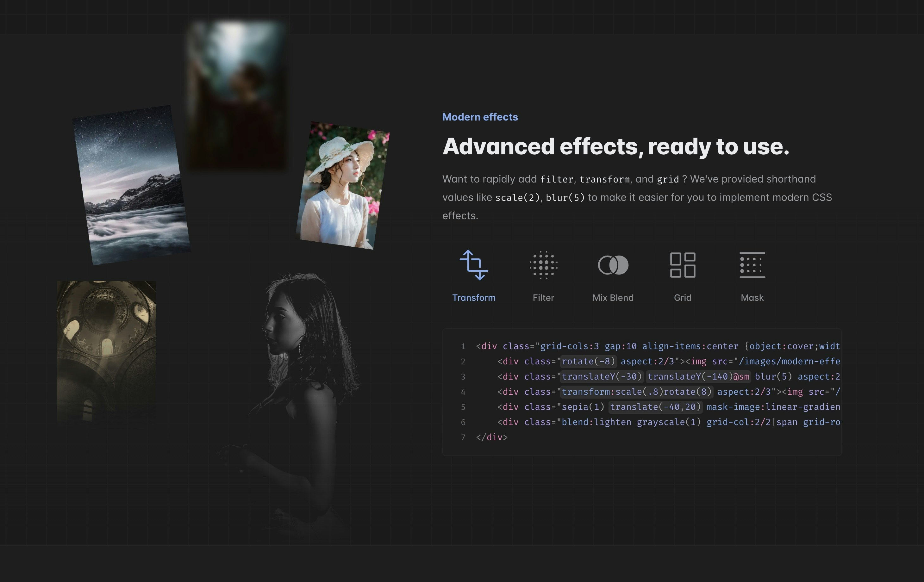Switch to the Grid tab label
The width and height of the screenshot is (924, 582).
(683, 298)
